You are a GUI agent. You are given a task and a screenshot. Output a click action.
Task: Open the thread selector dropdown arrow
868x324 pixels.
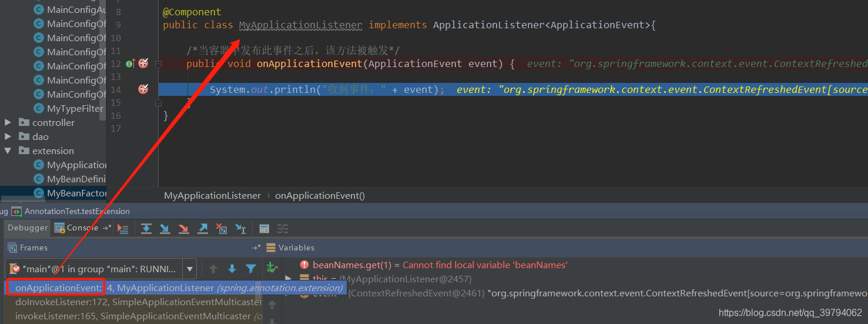[189, 269]
